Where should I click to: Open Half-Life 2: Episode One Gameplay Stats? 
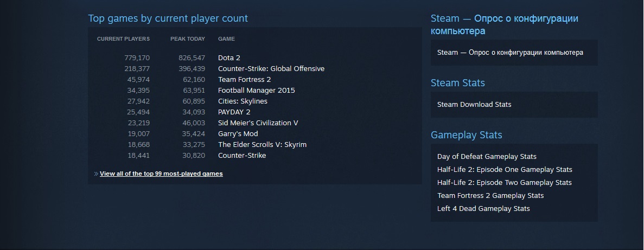505,170
